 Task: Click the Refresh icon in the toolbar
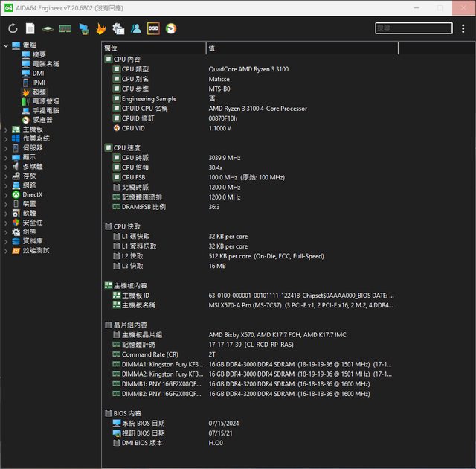tap(13, 28)
